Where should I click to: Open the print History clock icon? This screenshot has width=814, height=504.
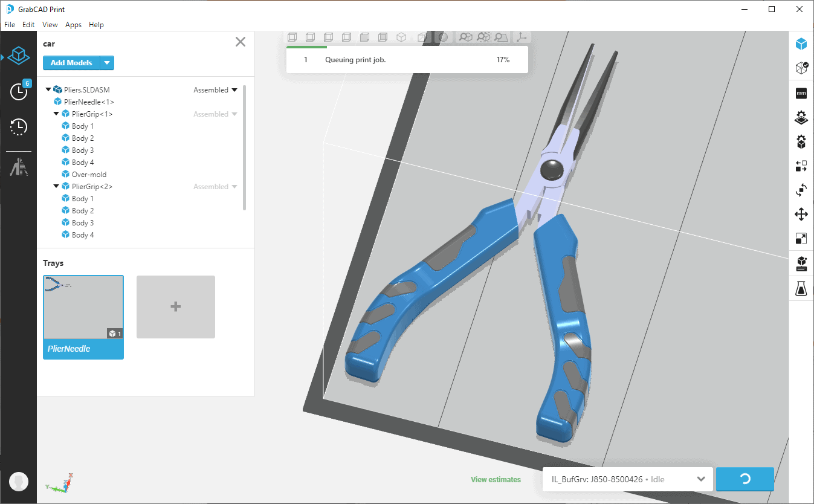tap(19, 127)
